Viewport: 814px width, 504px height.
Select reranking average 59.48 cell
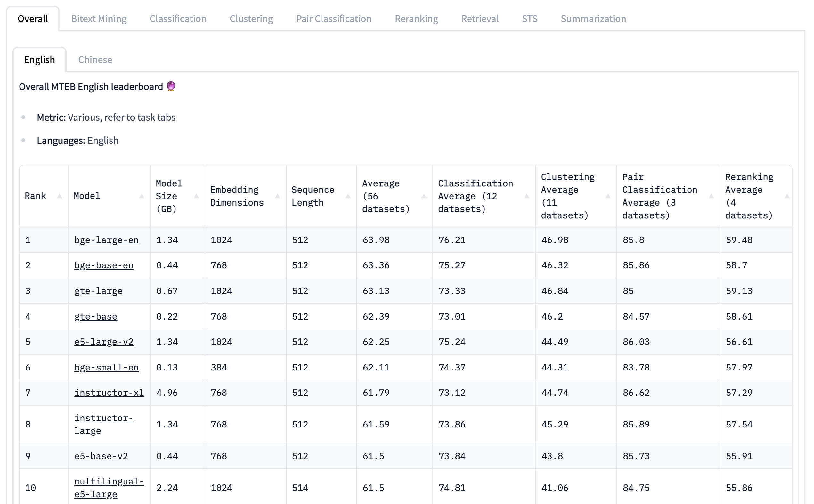739,240
